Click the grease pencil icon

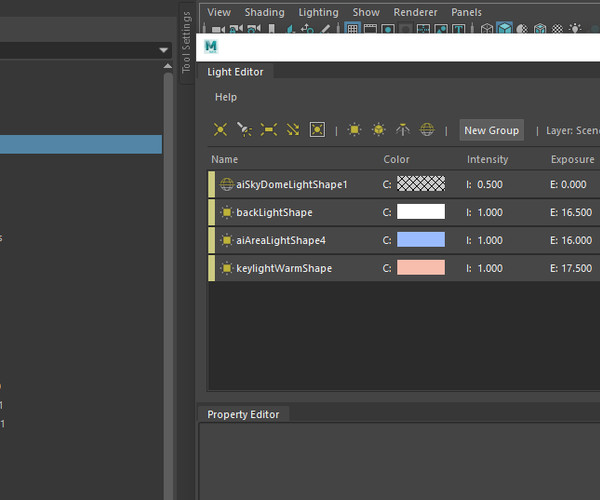325,29
